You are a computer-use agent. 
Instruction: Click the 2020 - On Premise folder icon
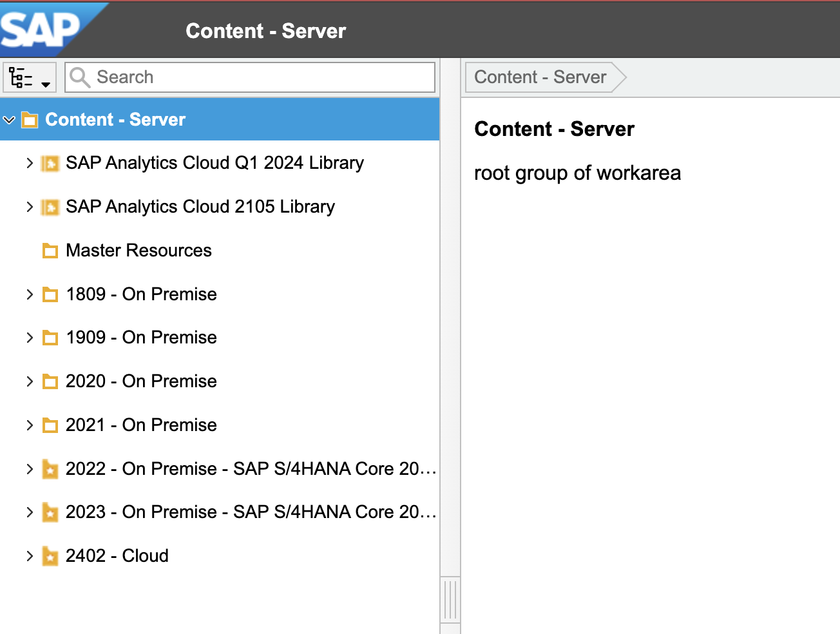(50, 381)
